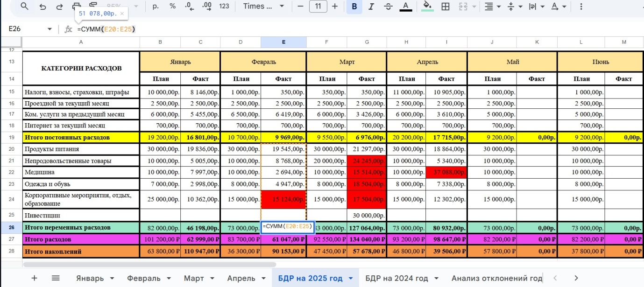Screen dimensions: 644x287
Task: Apply percent format to the cell
Action: click(x=172, y=6)
